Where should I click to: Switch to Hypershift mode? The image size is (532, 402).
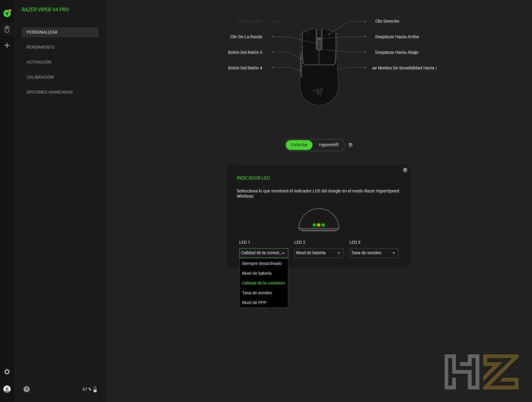[x=328, y=145]
